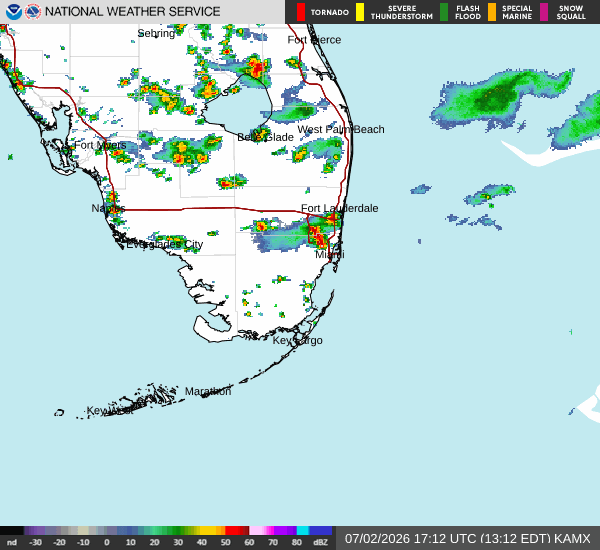The image size is (600, 550).
Task: Click the Naples city label
Action: [108, 208]
